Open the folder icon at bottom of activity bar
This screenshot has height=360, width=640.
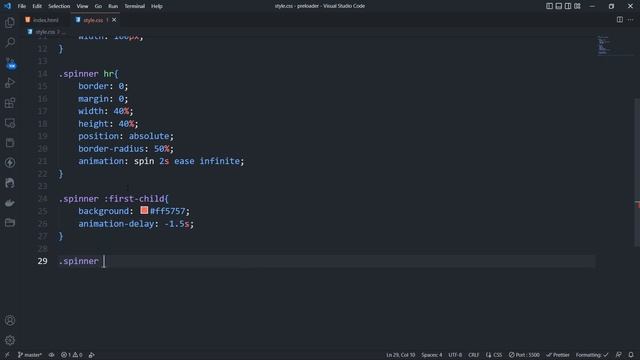10,223
